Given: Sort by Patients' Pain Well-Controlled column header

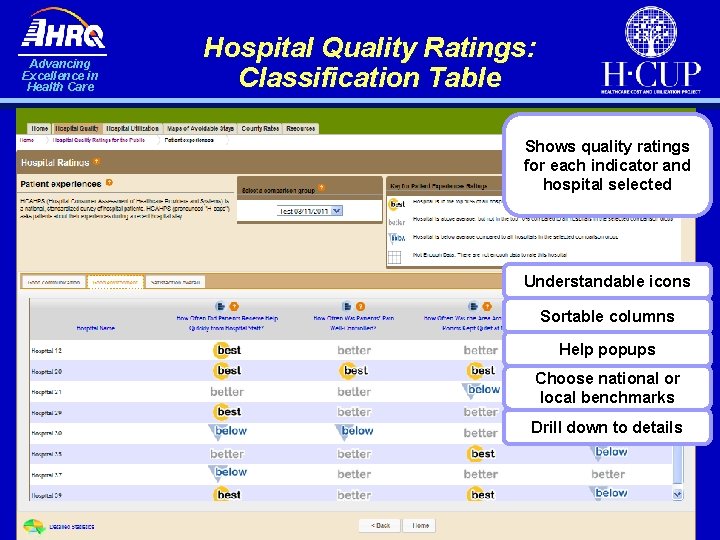Looking at the screenshot, I should [354, 323].
